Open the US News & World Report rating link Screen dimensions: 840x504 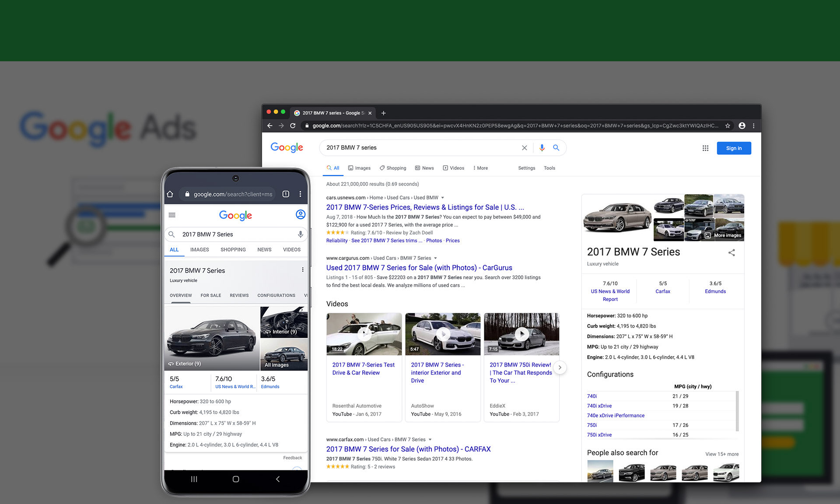pyautogui.click(x=610, y=295)
